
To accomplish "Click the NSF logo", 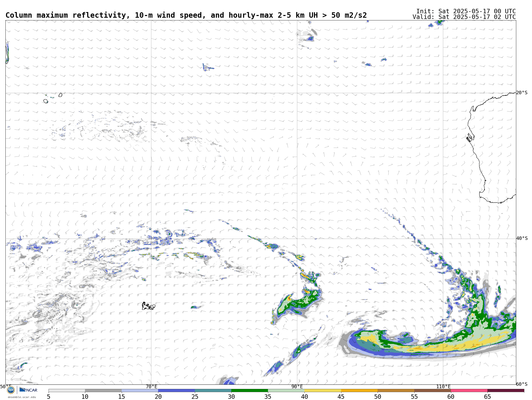I will pyautogui.click(x=11, y=390).
